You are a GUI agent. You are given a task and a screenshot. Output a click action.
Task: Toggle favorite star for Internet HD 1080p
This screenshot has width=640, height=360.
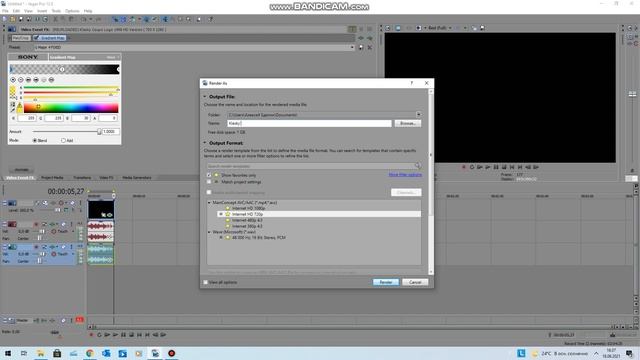(228, 208)
